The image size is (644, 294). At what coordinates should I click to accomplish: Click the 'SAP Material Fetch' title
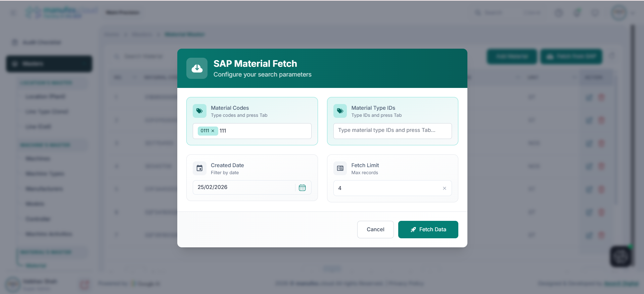pos(255,63)
